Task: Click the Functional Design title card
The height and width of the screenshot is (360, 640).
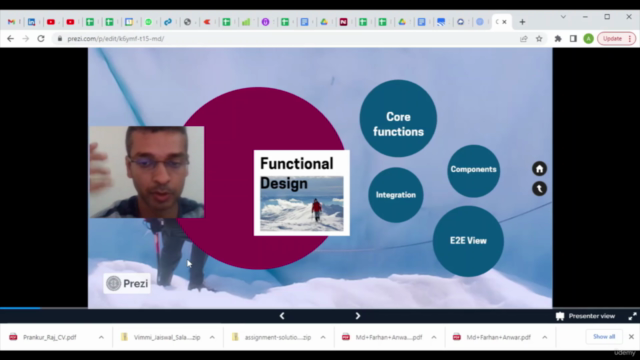Action: tap(302, 193)
